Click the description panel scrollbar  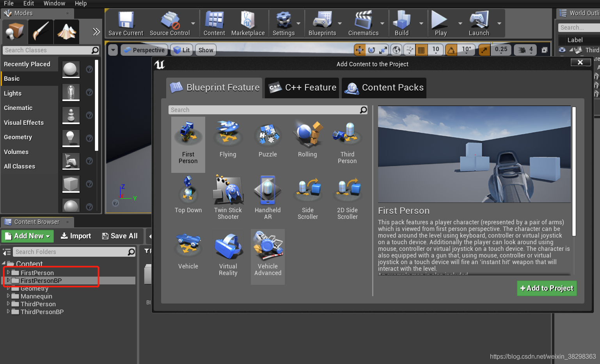coord(574,172)
